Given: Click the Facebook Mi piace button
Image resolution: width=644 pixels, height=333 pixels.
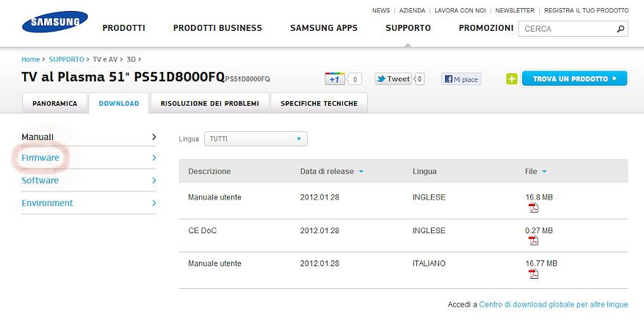Looking at the screenshot, I should (461, 79).
